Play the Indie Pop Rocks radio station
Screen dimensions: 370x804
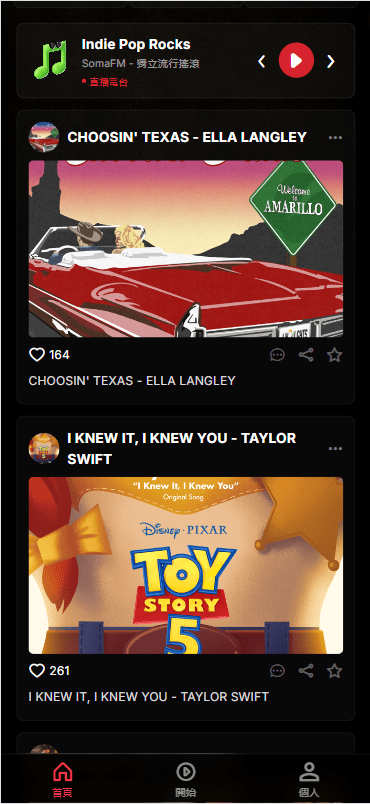click(x=296, y=61)
